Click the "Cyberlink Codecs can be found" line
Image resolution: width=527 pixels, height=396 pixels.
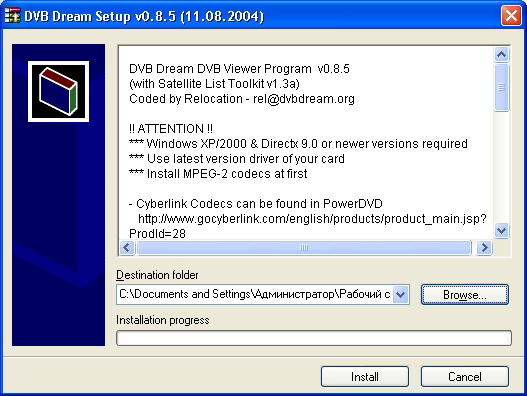pyautogui.click(x=256, y=204)
